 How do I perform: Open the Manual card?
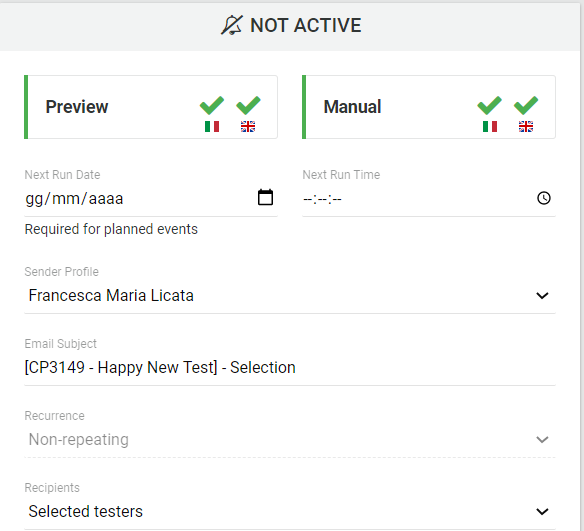coord(429,107)
